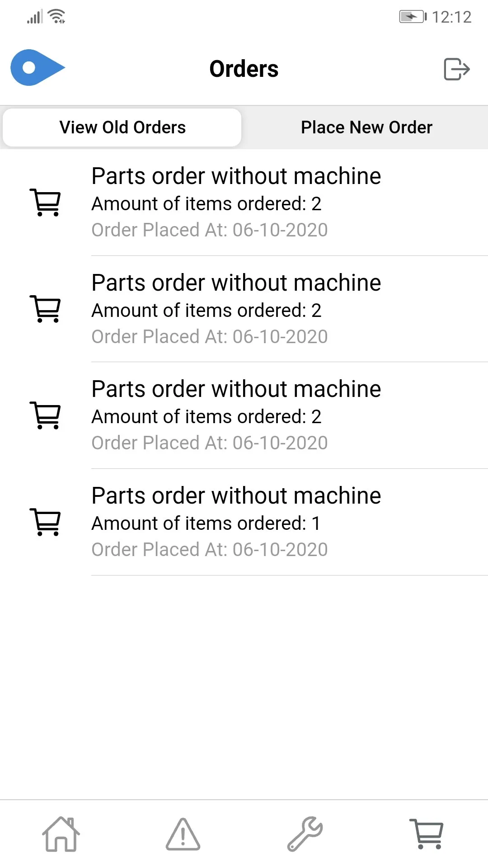Open the warning alerts triangle icon
Screen dimensions: 488x868
coord(183,834)
